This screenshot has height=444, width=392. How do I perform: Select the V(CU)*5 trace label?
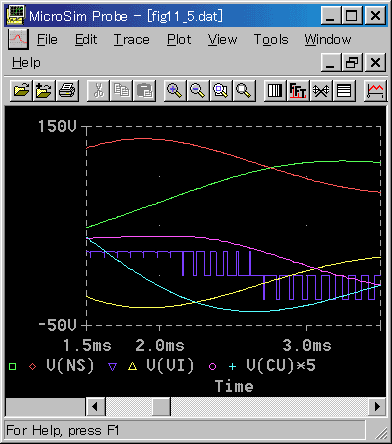(x=281, y=366)
